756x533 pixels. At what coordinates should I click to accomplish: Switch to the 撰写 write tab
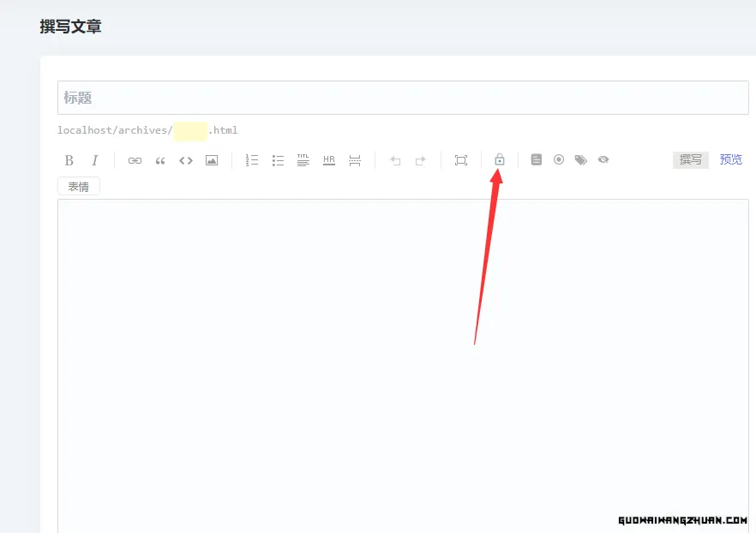pos(691,160)
